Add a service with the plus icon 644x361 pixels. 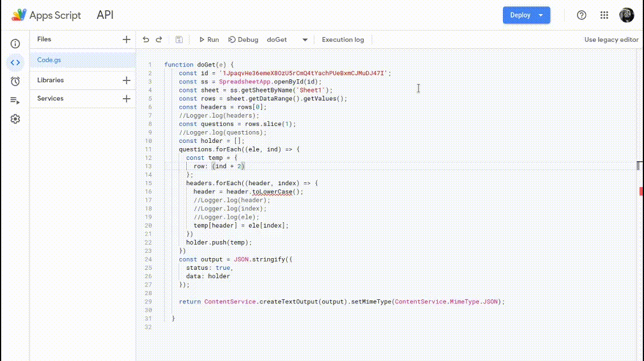click(126, 98)
